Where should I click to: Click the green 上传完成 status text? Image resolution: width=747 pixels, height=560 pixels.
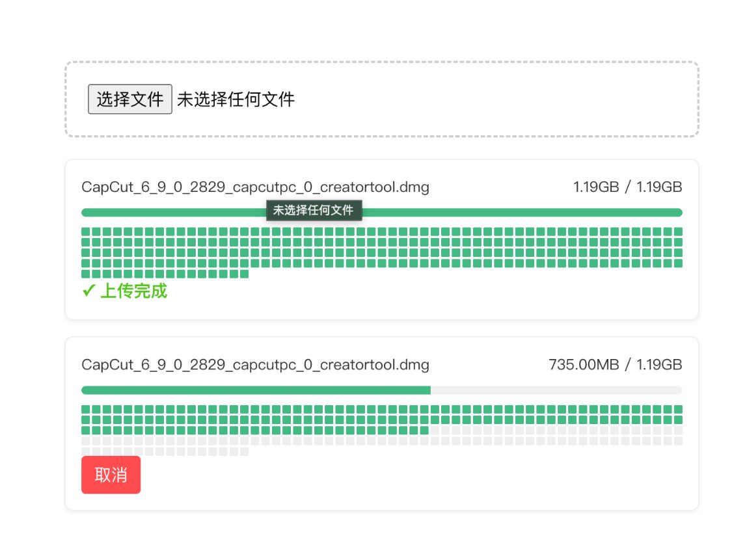tap(134, 291)
